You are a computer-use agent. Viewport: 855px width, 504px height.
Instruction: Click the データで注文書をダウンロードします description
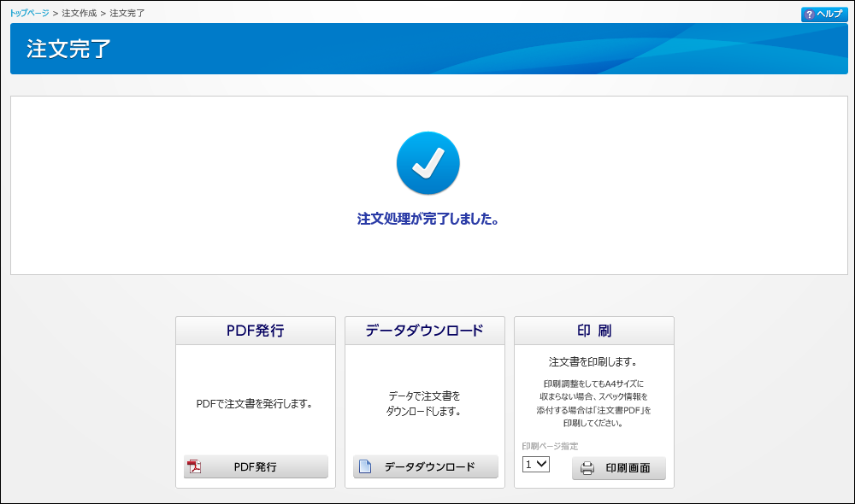coord(424,403)
